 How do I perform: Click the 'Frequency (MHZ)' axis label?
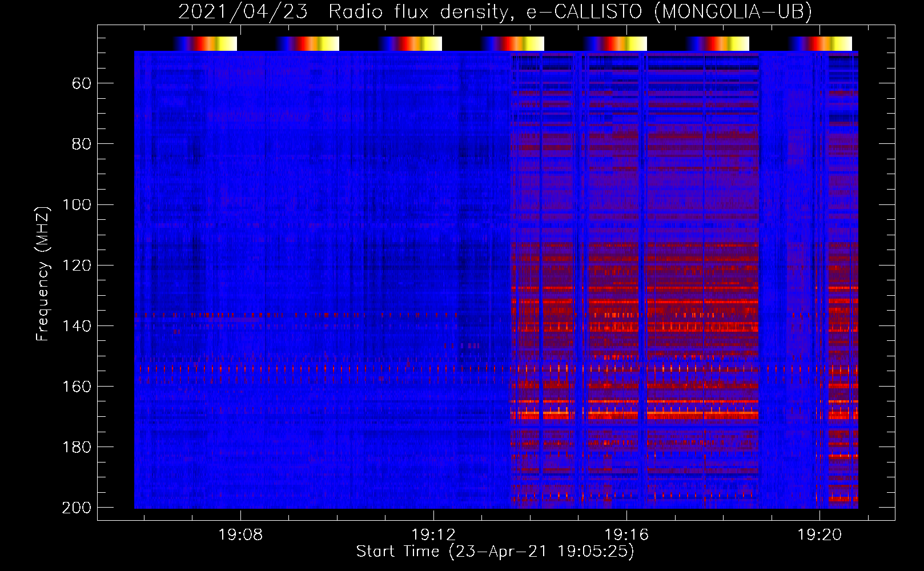[x=43, y=274]
